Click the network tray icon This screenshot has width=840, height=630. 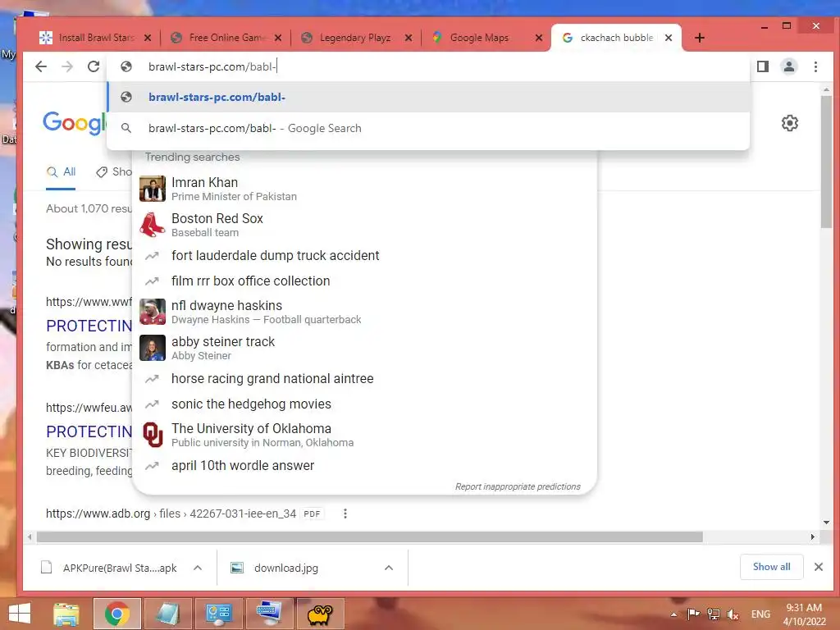click(713, 614)
